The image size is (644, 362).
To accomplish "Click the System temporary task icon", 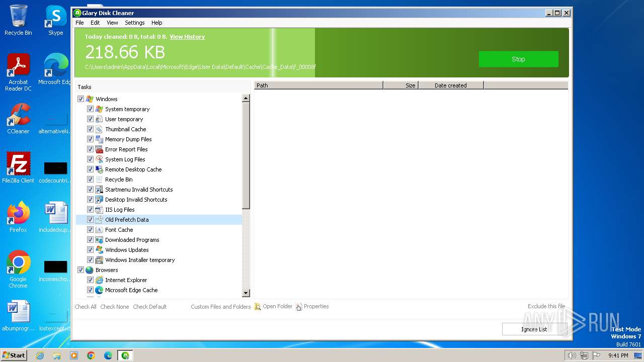I will click(99, 109).
